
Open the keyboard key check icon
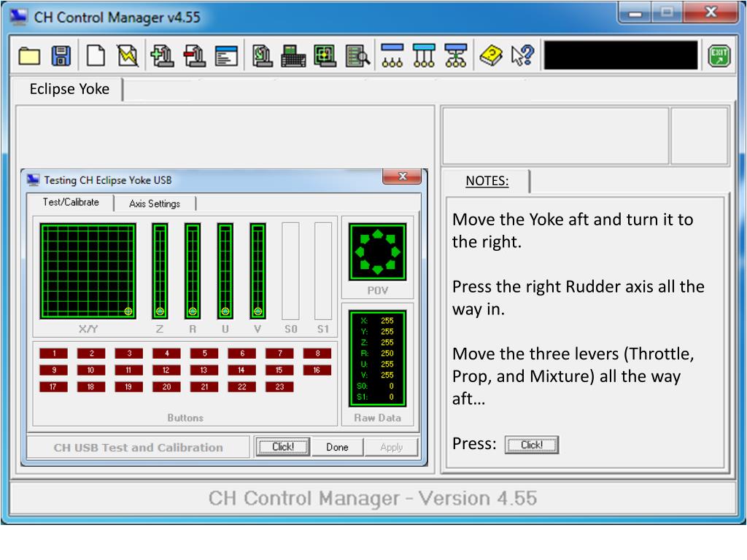(x=293, y=56)
